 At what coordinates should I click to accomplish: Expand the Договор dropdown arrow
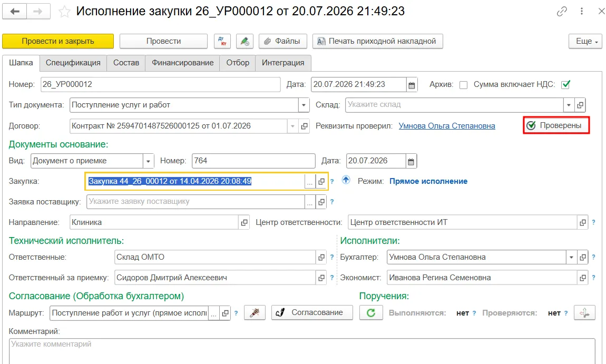pyautogui.click(x=292, y=126)
